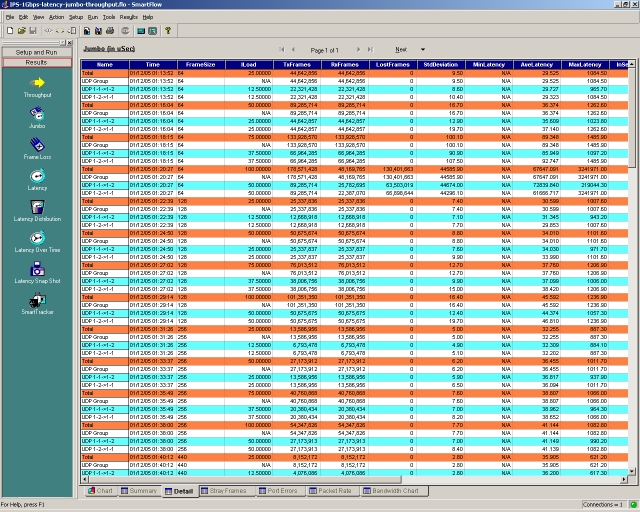Switch to the Summary tab

[139, 491]
